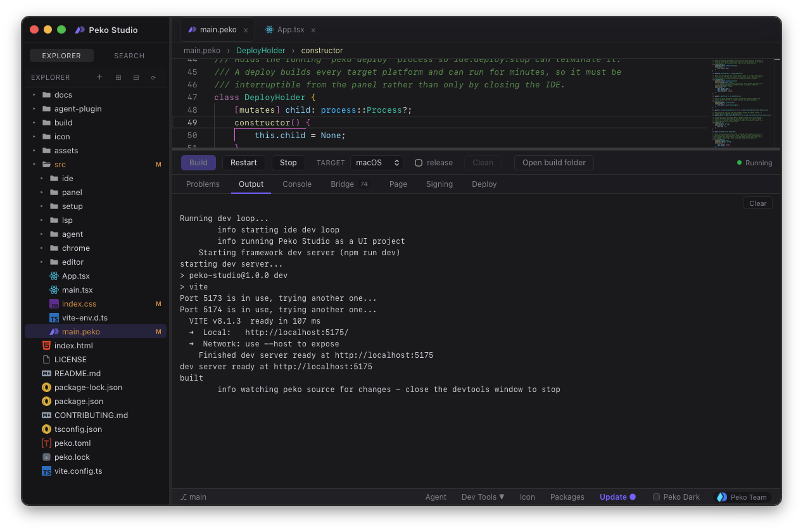Collapse the src folder

pyautogui.click(x=34, y=165)
